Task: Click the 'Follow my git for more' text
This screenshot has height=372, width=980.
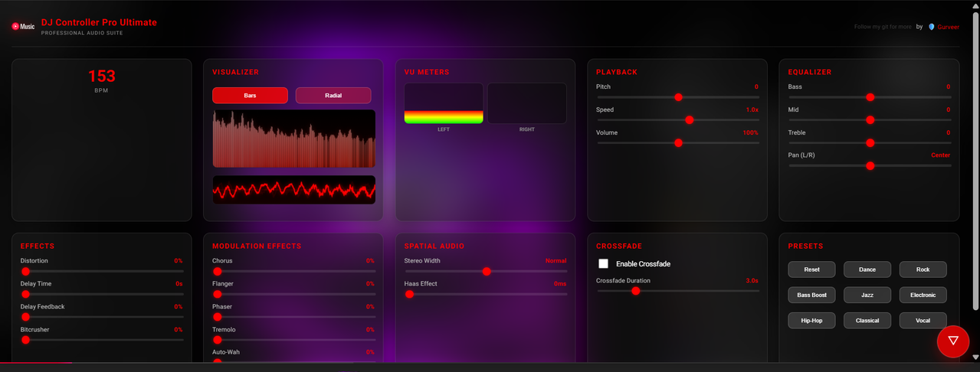Action: [883, 27]
